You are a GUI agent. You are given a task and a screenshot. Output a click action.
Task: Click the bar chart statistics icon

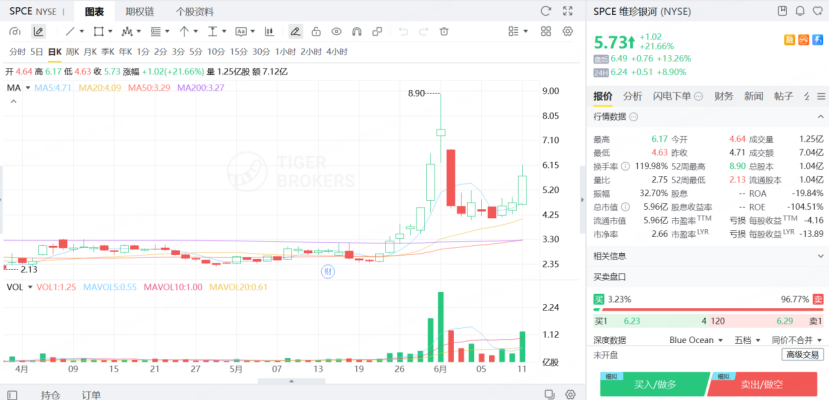pyautogui.click(x=269, y=32)
